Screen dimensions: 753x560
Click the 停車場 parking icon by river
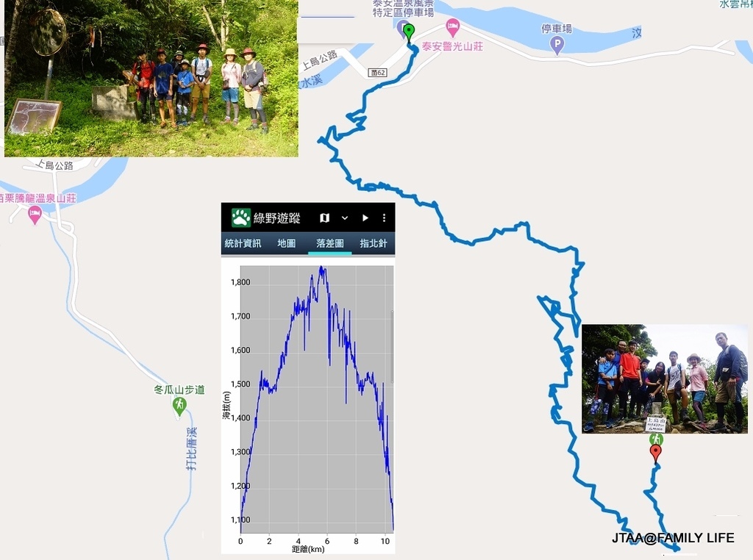[557, 46]
